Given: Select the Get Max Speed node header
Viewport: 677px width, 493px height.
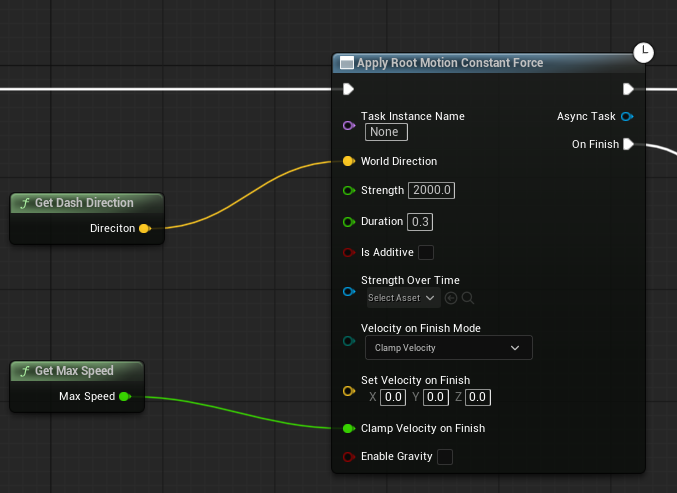Looking at the screenshot, I should (x=77, y=371).
